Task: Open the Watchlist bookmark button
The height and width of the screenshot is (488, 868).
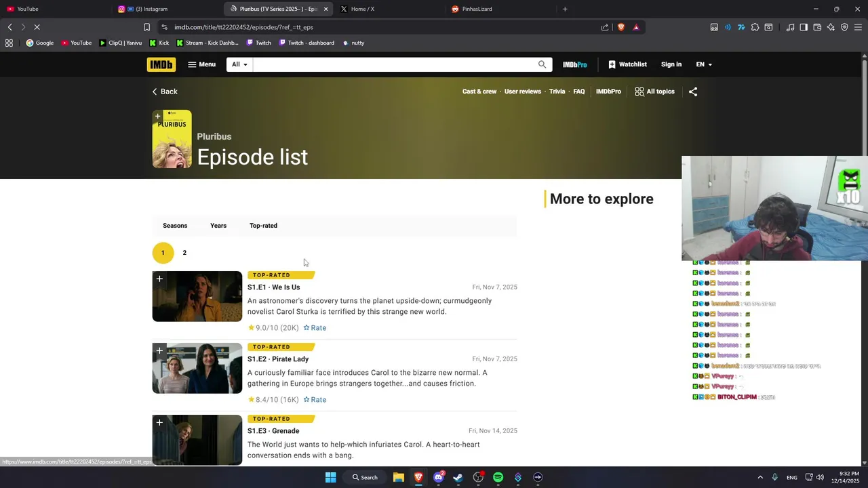Action: coord(627,64)
